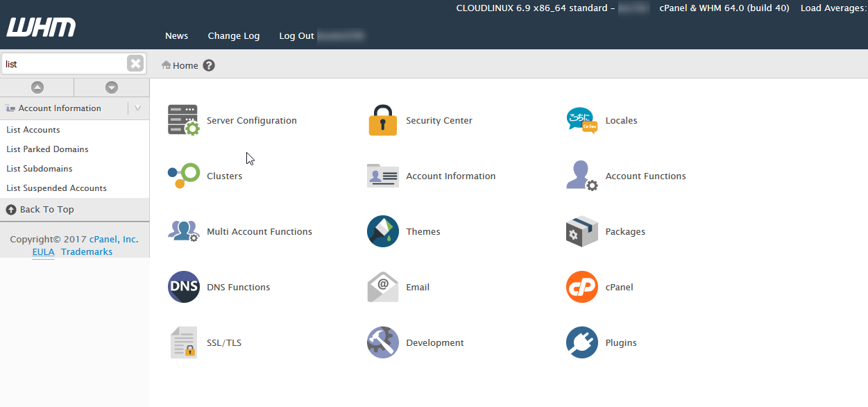
Task: Open the Clusters icon
Action: 183,176
